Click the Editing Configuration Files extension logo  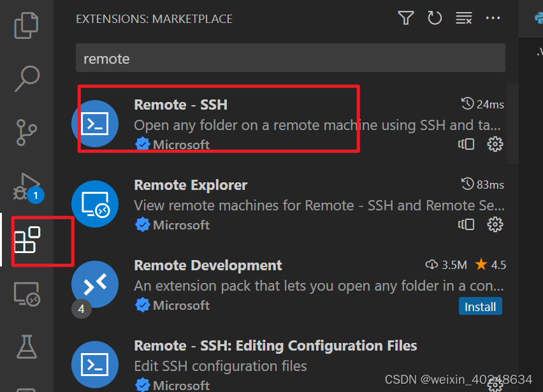(95, 365)
